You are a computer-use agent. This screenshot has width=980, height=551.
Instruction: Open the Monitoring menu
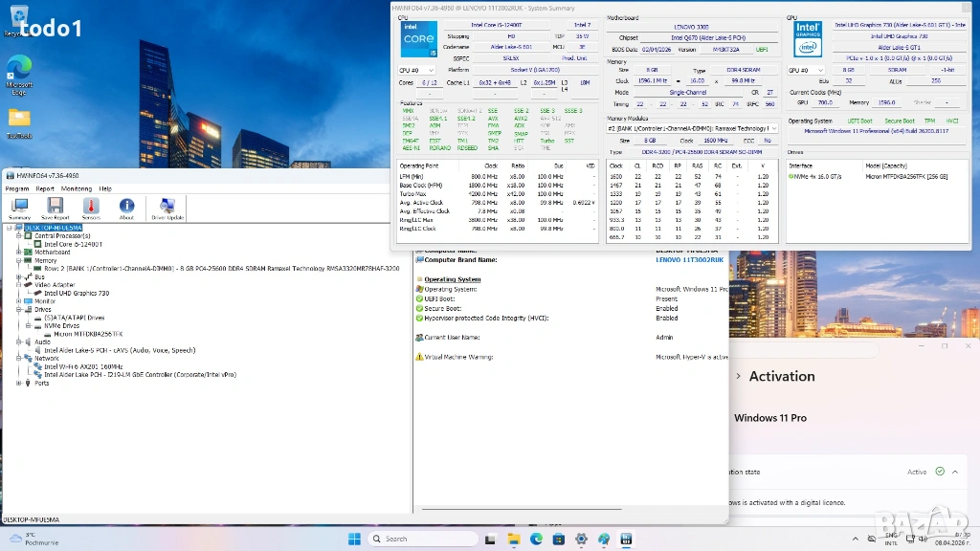pos(77,188)
